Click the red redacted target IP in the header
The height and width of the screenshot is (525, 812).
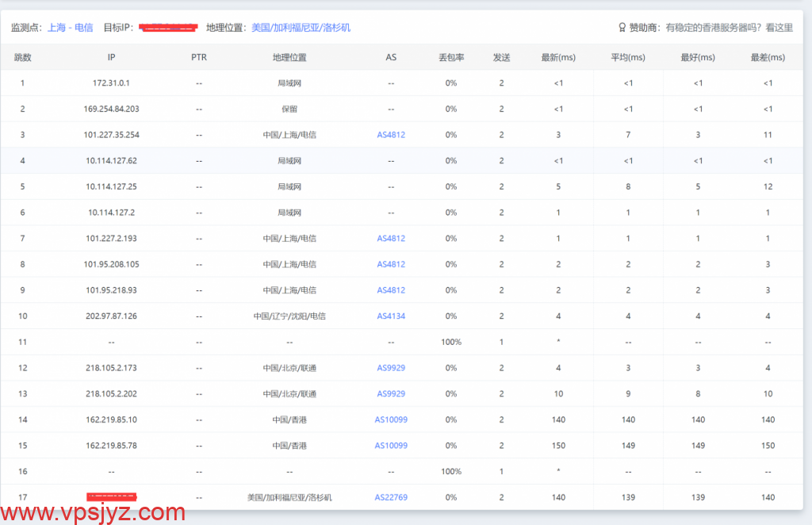(x=168, y=28)
